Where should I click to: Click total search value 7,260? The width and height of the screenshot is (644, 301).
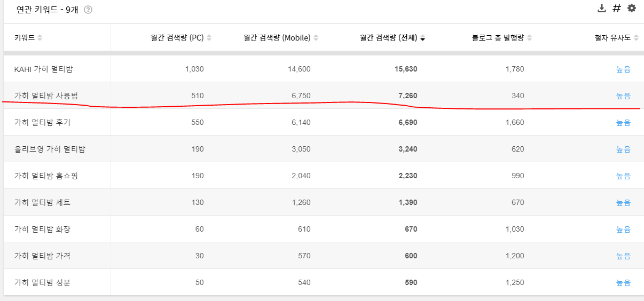click(408, 96)
